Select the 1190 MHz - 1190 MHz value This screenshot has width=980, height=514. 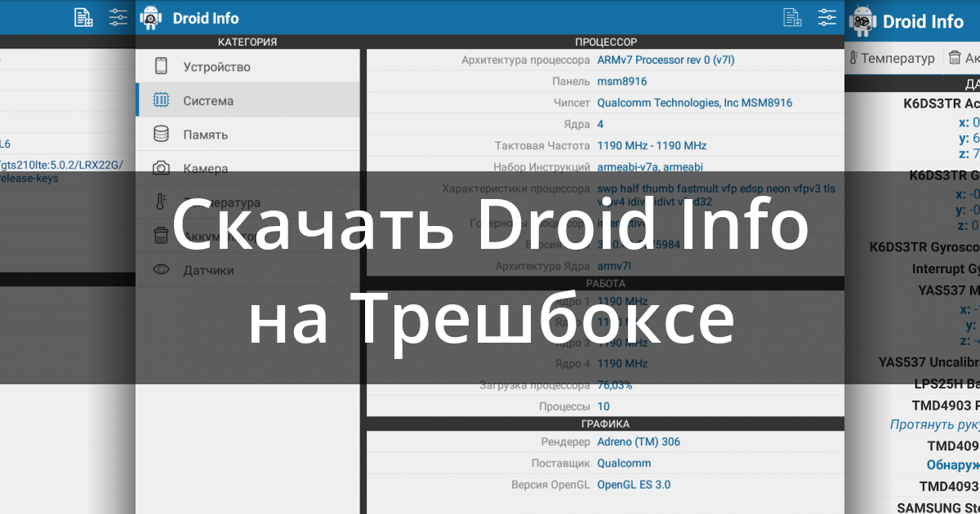pyautogui.click(x=652, y=145)
